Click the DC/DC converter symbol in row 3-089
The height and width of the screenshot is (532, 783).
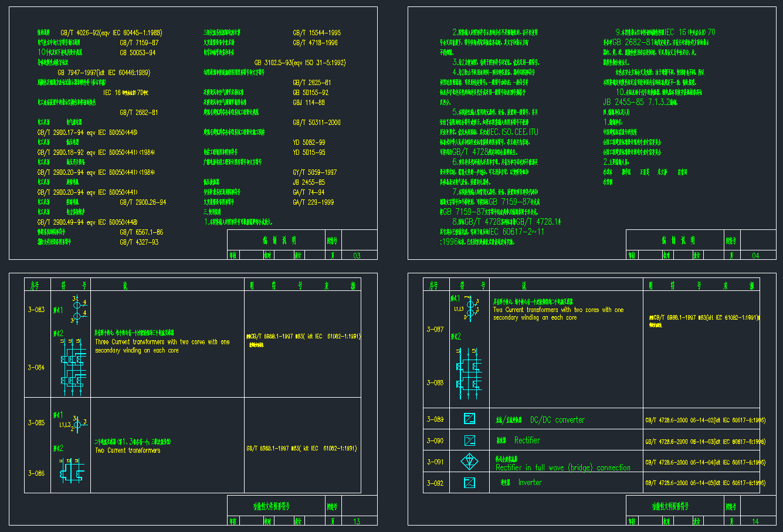469,419
